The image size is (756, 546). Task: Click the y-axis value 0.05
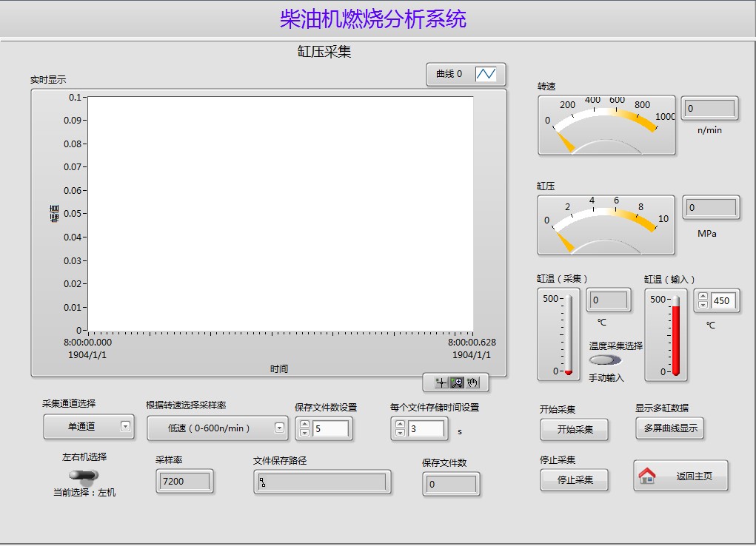(x=73, y=214)
